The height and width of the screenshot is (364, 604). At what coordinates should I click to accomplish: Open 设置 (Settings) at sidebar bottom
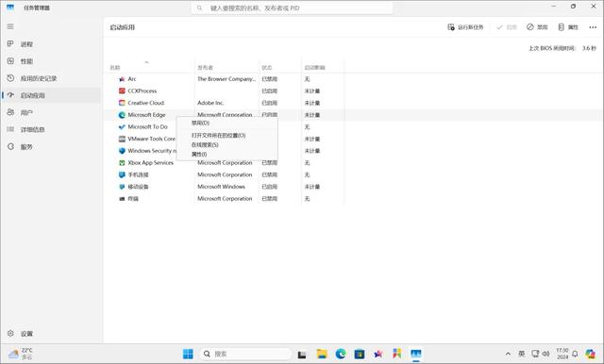click(51, 333)
